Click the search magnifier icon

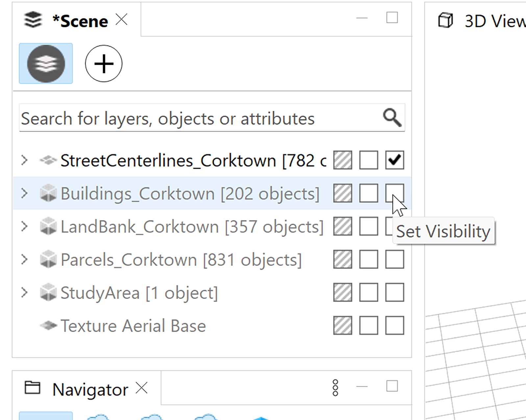pos(392,118)
